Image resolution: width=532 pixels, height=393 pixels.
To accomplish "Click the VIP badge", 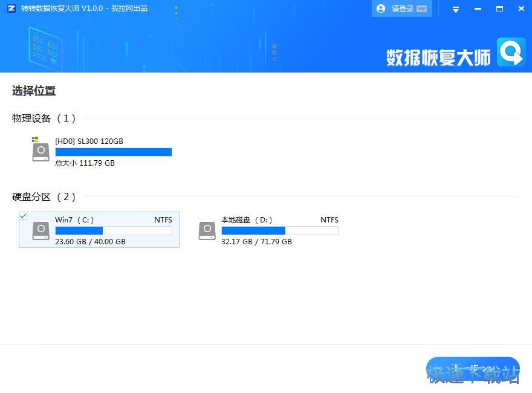I will pyautogui.click(x=422, y=8).
